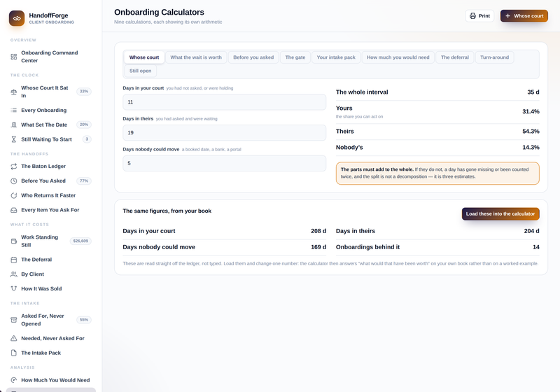The width and height of the screenshot is (560, 392).
Task: Click the Print button label
Action: point(484,16)
